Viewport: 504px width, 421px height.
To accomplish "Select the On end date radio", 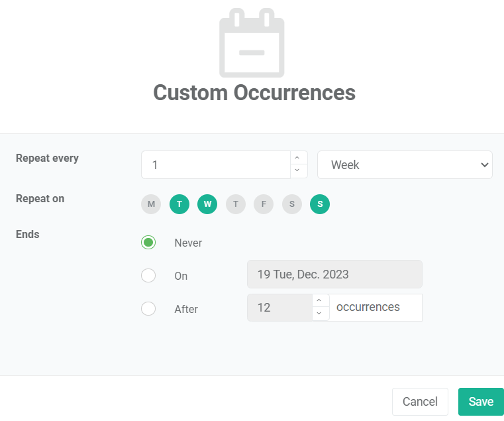I will (148, 276).
